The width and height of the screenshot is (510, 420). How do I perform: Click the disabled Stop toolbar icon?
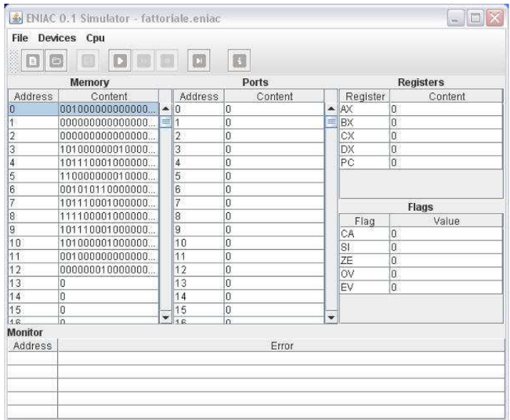click(167, 60)
